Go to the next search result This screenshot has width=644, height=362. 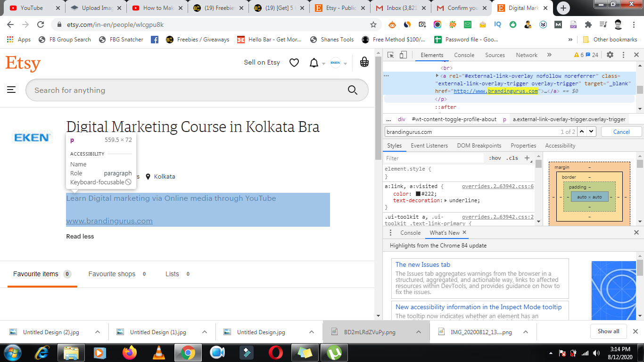pos(592,132)
